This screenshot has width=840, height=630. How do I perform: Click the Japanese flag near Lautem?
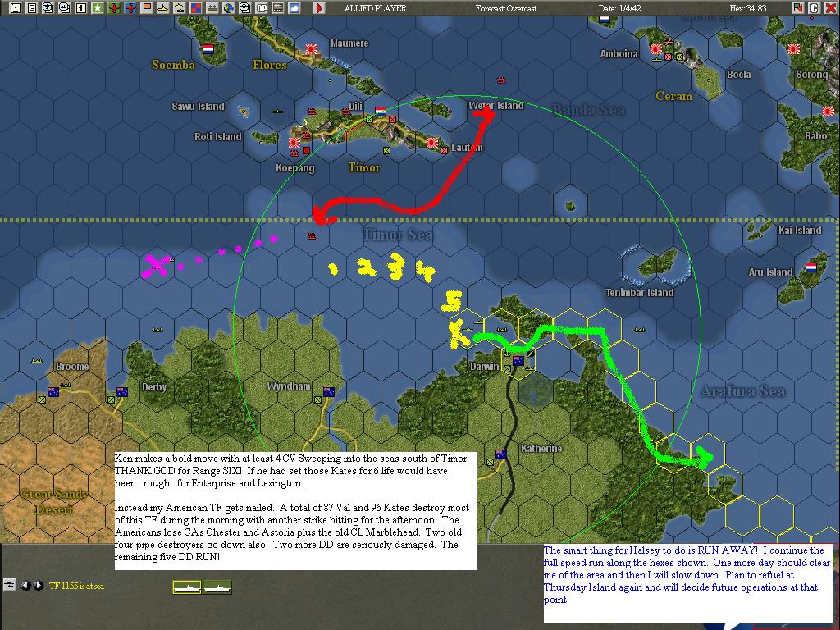tap(432, 143)
